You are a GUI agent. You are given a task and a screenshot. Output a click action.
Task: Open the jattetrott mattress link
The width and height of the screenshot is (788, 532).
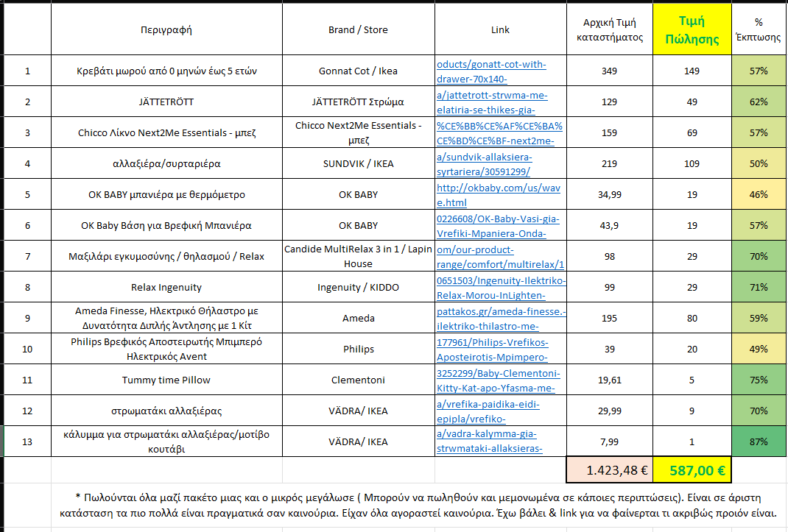click(x=492, y=102)
